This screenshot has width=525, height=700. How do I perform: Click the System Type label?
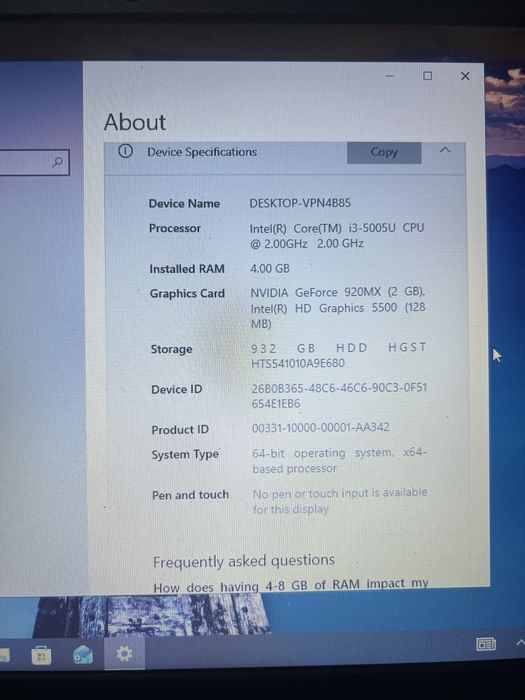(185, 455)
